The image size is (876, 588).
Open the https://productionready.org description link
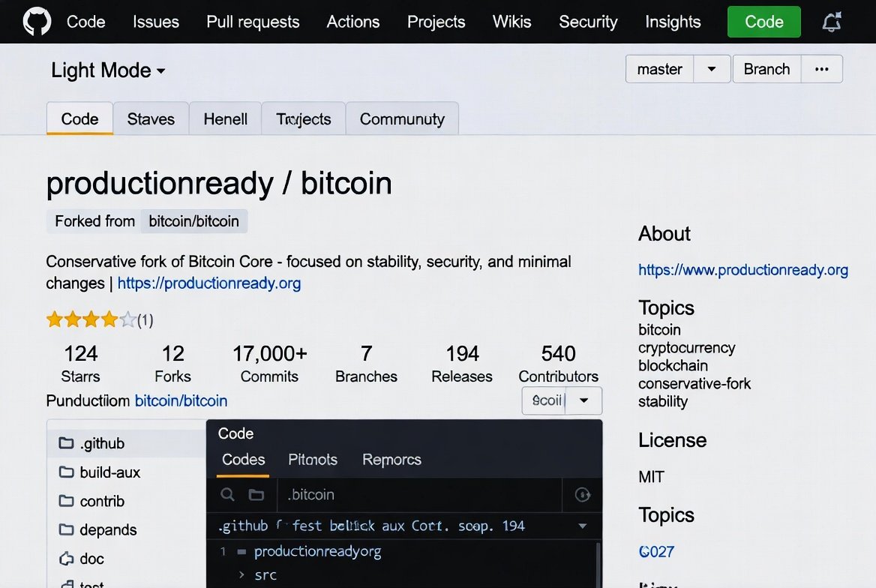pos(209,283)
